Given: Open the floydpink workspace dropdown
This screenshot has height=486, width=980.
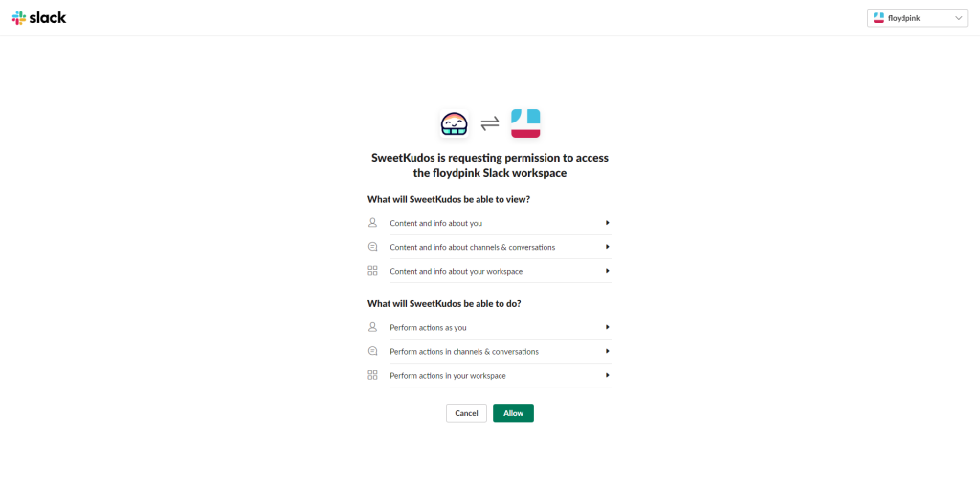Looking at the screenshot, I should tap(917, 18).
